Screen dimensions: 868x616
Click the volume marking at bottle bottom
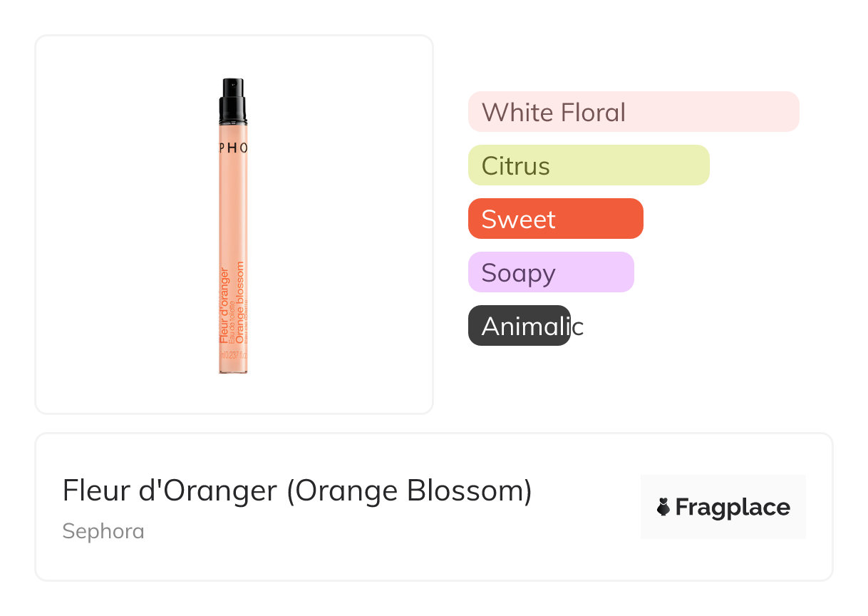[x=233, y=354]
